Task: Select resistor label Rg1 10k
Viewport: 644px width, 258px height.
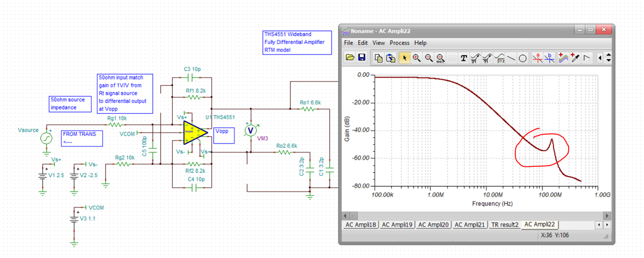Action: coord(117,119)
